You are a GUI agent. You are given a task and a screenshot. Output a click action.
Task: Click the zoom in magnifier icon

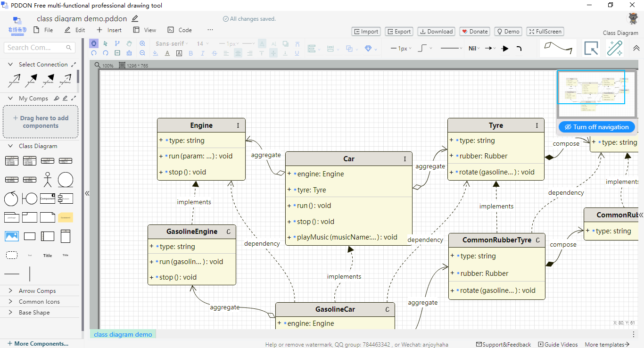(142, 43)
